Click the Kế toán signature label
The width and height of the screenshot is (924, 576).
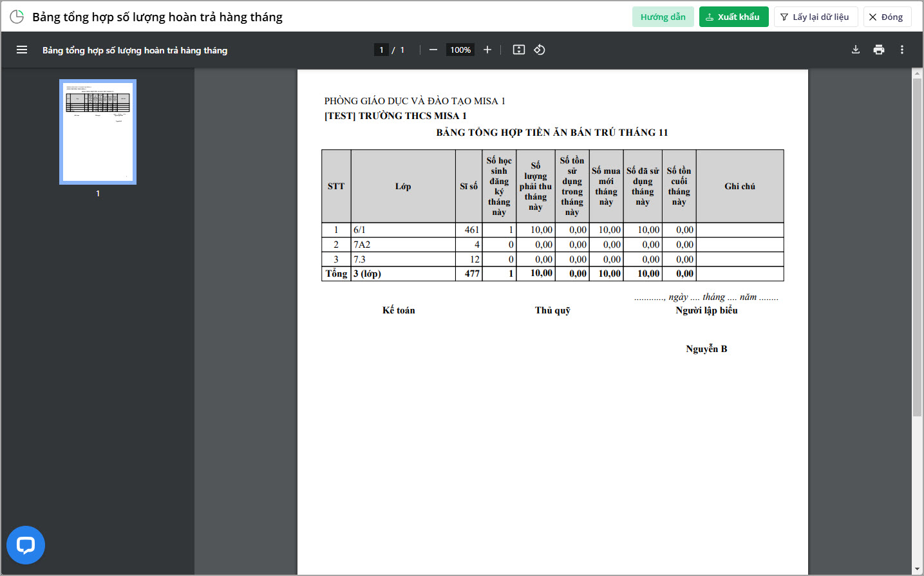click(399, 310)
